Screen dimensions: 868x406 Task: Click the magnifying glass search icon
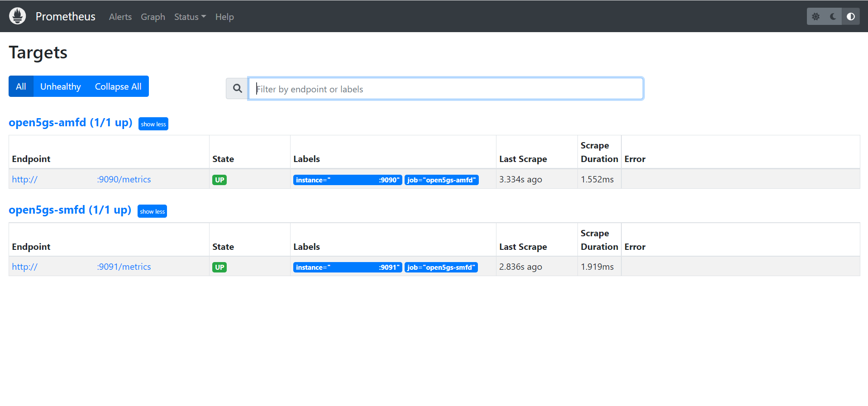click(x=237, y=88)
